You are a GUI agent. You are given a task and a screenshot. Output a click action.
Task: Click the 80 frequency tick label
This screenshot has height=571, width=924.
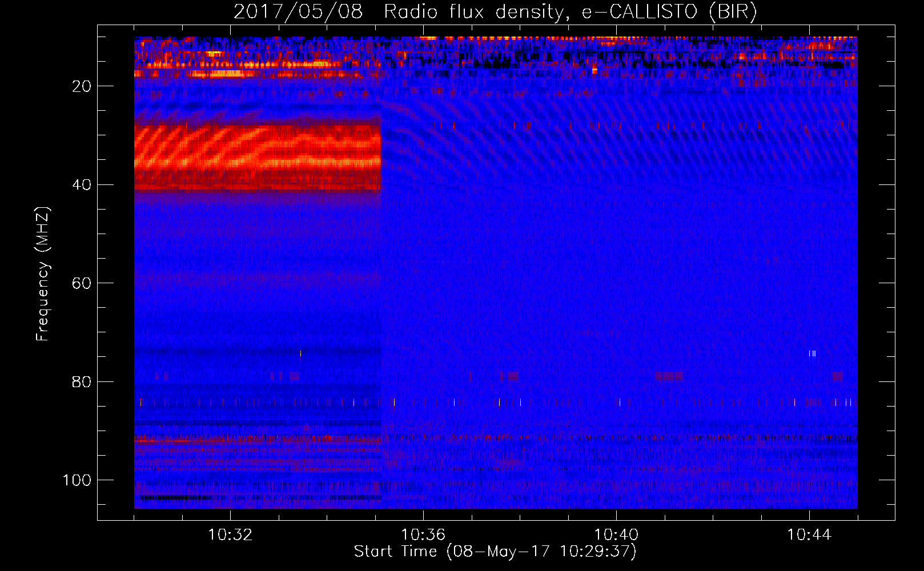click(x=82, y=382)
